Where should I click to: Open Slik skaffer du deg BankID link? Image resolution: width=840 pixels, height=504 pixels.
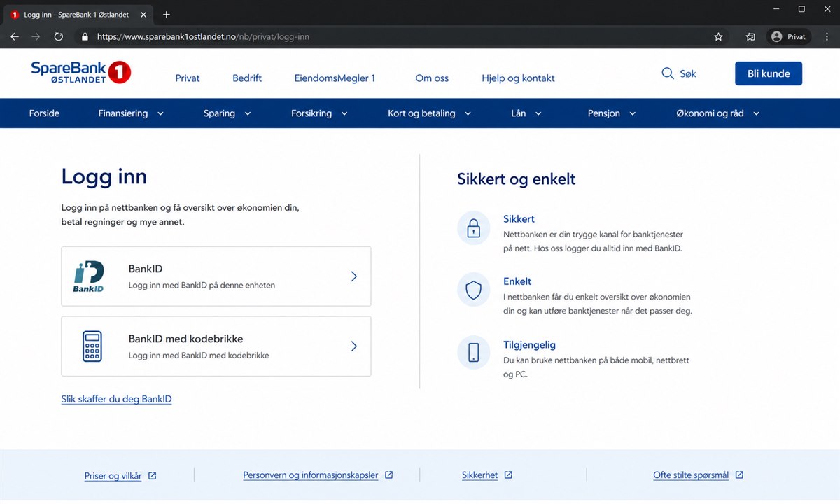pos(116,399)
